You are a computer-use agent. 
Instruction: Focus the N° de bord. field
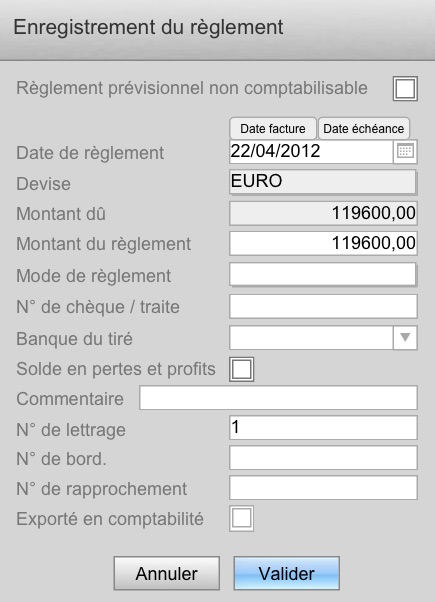pos(323,458)
